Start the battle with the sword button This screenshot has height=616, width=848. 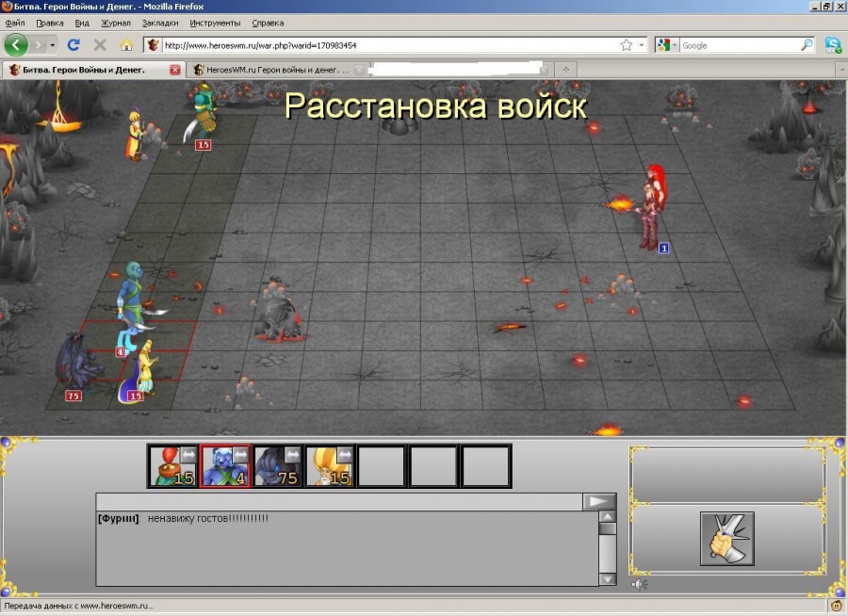pyautogui.click(x=726, y=539)
